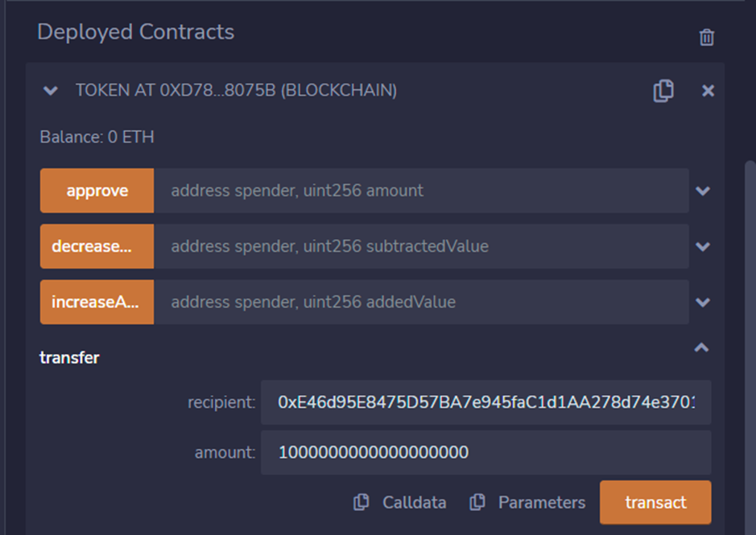Image resolution: width=756 pixels, height=535 pixels.
Task: Click the copy icon beside Parameters
Action: click(x=477, y=502)
